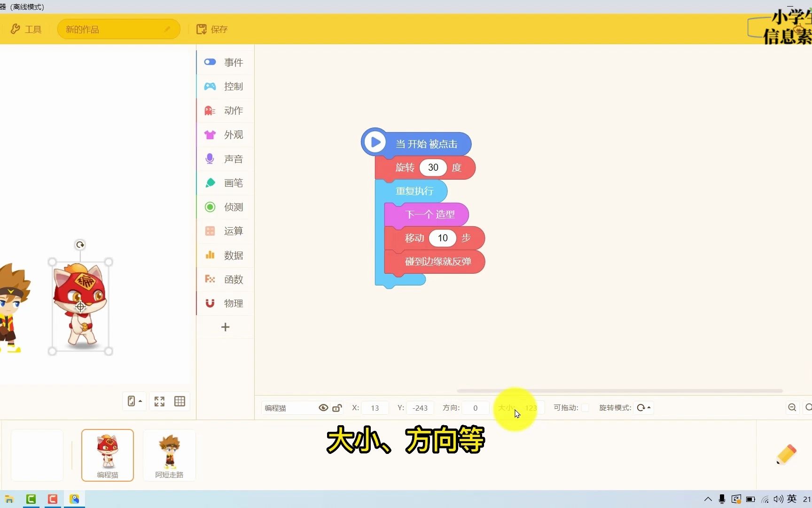Hide the 编程猫 sprite with the eye toggle
Viewport: 812px width, 508px height.
click(x=323, y=408)
